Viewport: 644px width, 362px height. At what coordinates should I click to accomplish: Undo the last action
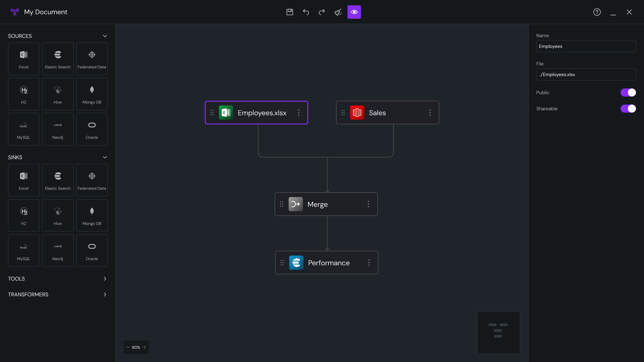[306, 12]
